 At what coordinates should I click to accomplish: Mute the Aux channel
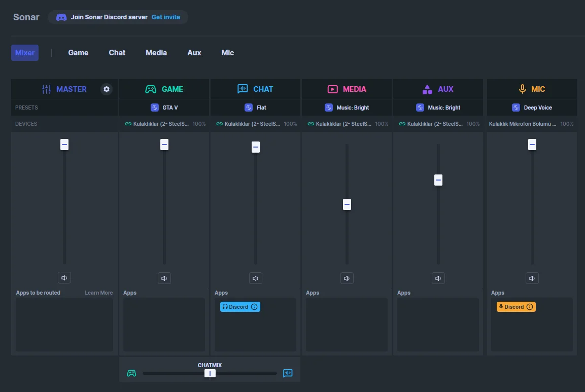tap(438, 278)
